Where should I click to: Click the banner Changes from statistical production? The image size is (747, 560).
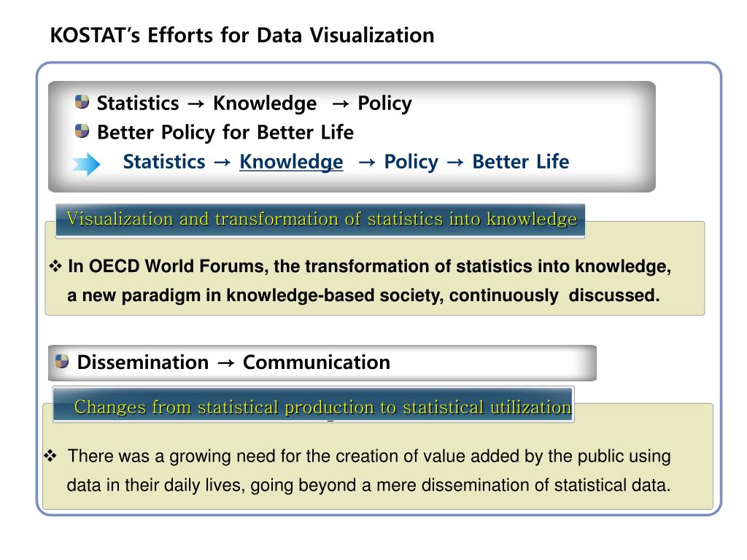[x=313, y=405]
